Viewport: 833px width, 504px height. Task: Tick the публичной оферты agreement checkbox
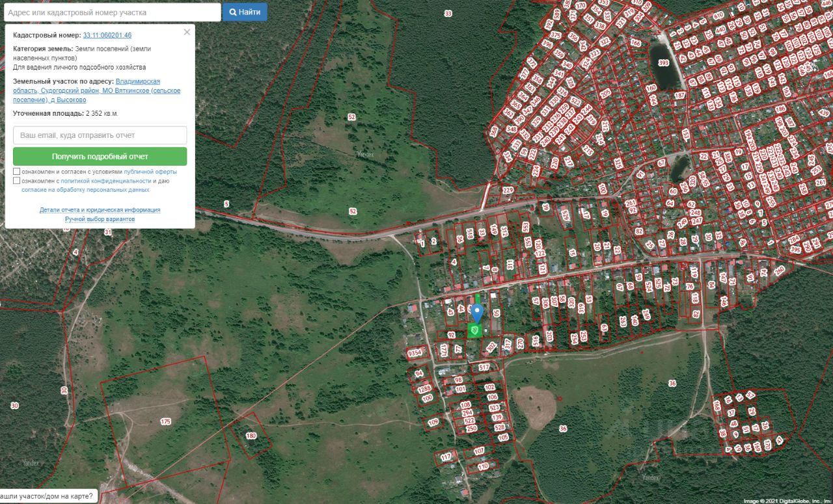(16, 172)
